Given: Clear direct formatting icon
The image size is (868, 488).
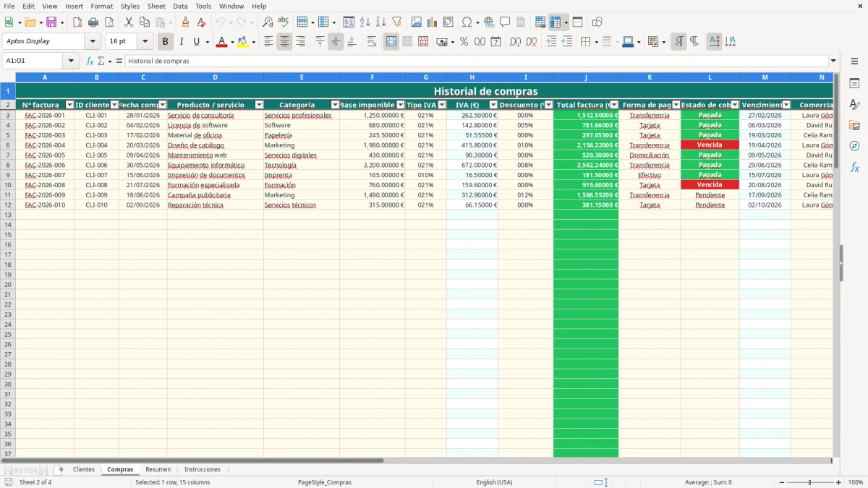Looking at the screenshot, I should point(202,22).
